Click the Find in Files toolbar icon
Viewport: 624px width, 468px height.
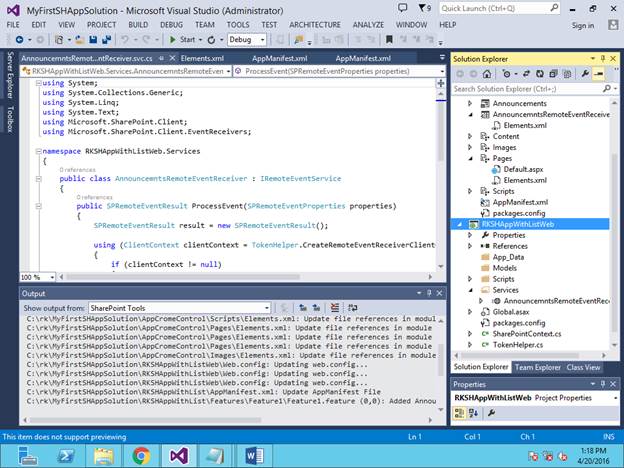point(298,40)
